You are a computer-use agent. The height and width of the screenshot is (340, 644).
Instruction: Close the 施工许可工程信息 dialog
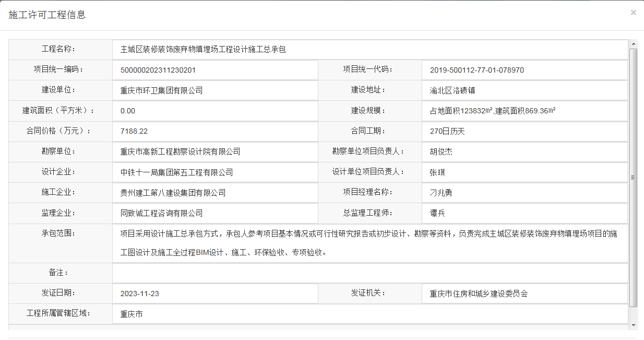(x=633, y=13)
